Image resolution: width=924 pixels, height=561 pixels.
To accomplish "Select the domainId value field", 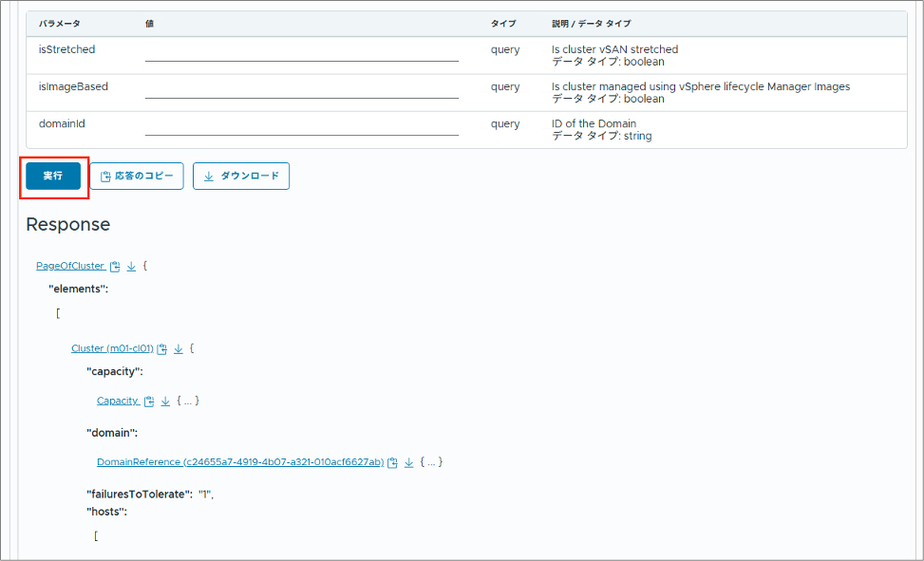I will (302, 126).
